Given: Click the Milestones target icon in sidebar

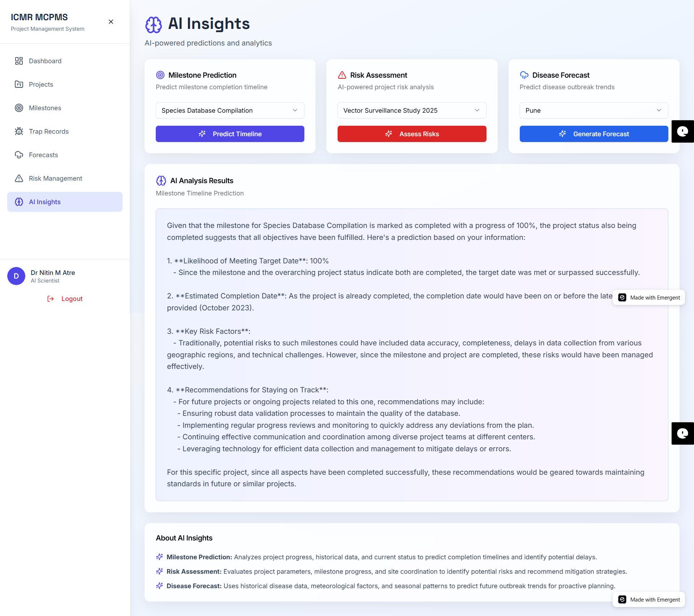Looking at the screenshot, I should [19, 108].
